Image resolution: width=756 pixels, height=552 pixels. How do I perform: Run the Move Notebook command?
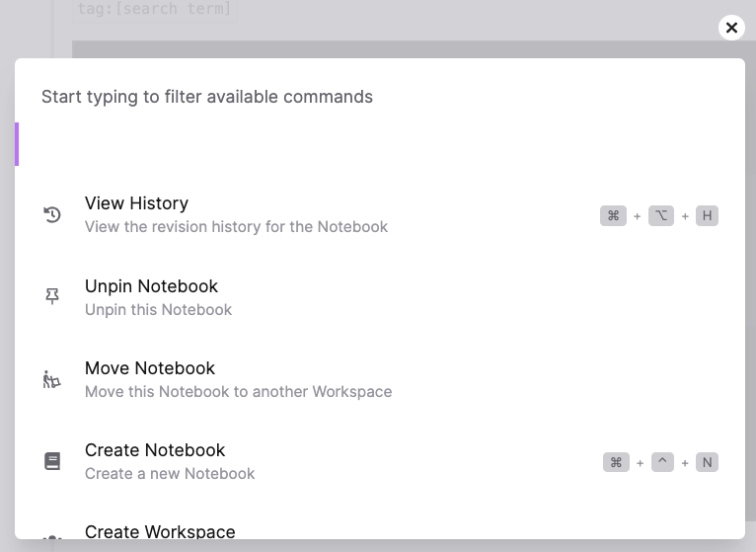150,368
